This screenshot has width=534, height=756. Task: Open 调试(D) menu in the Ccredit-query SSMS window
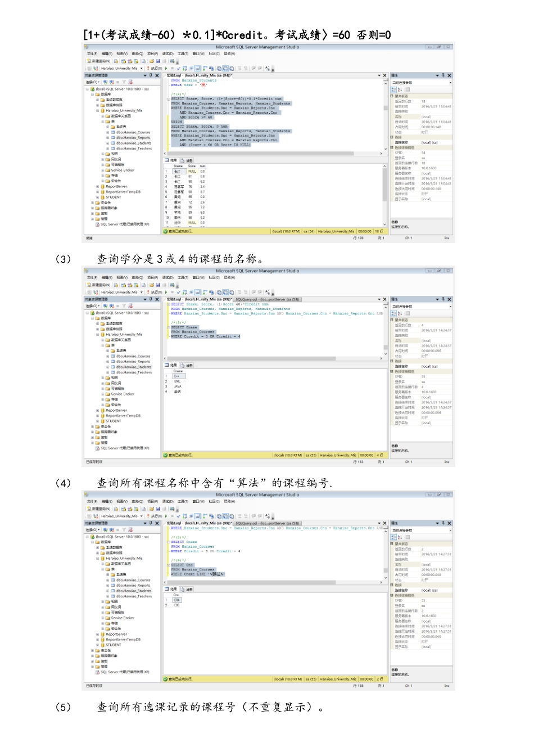[x=168, y=278]
